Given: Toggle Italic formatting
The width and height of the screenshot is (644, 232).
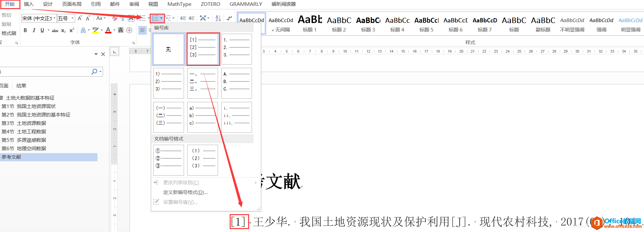Looking at the screenshot, I should [x=34, y=31].
